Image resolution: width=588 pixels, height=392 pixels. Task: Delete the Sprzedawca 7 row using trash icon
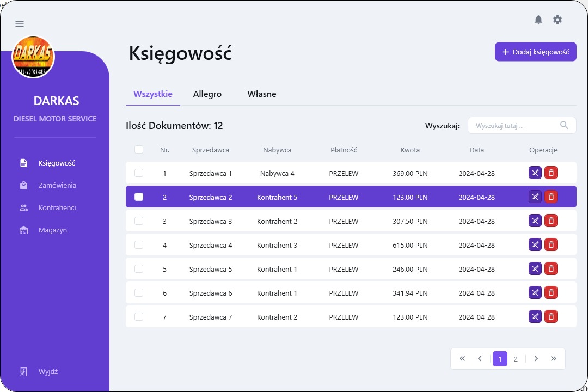[x=551, y=316]
